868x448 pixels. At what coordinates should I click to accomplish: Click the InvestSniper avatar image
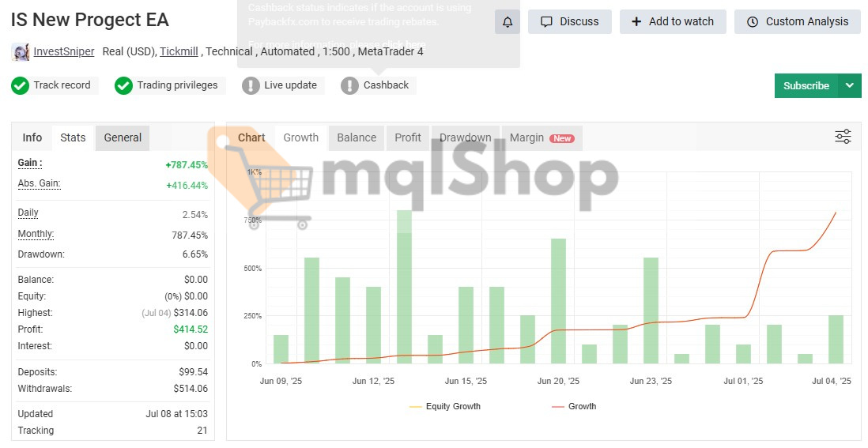click(21, 52)
